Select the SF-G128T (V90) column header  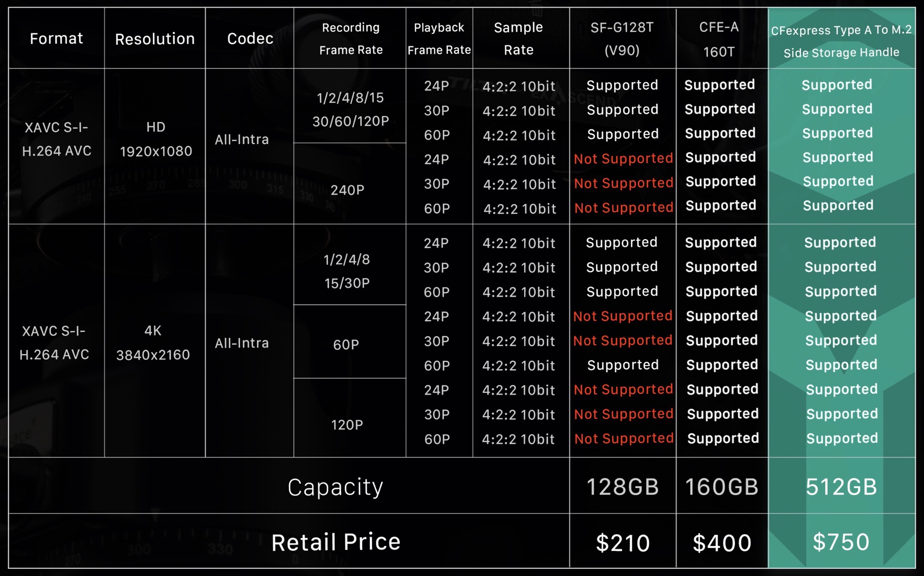click(622, 39)
